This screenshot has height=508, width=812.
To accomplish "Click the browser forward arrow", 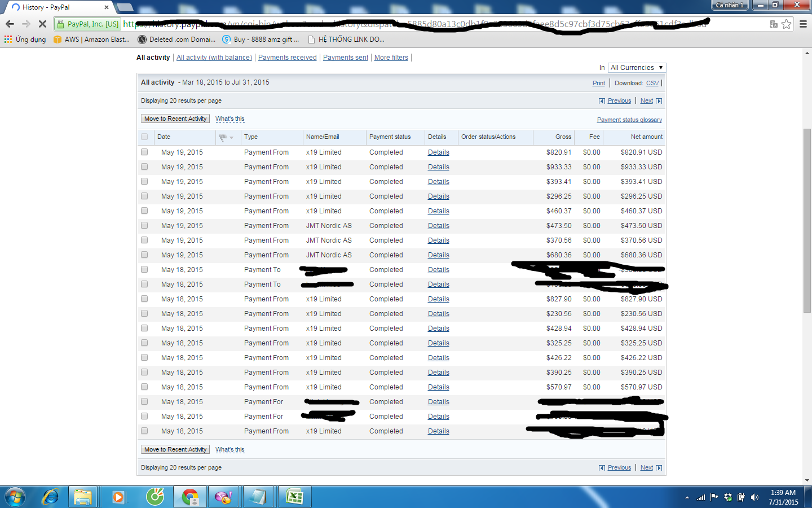I will [26, 24].
